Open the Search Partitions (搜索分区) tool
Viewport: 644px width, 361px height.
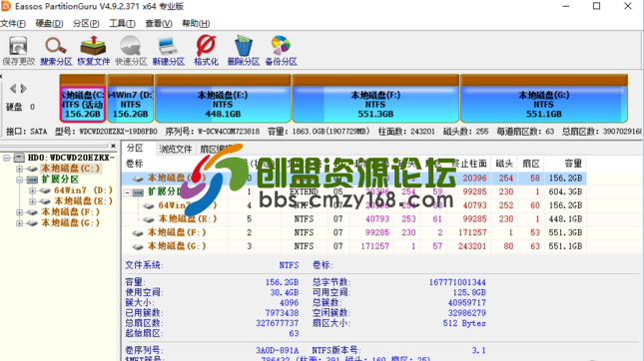point(56,51)
